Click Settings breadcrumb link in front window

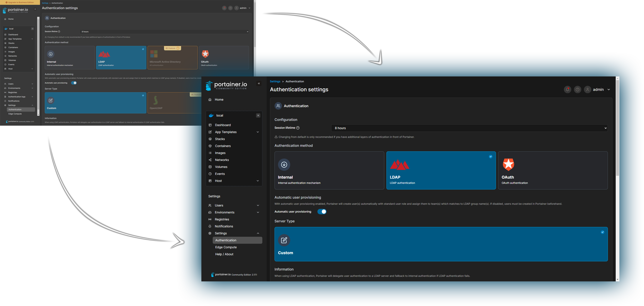point(275,81)
